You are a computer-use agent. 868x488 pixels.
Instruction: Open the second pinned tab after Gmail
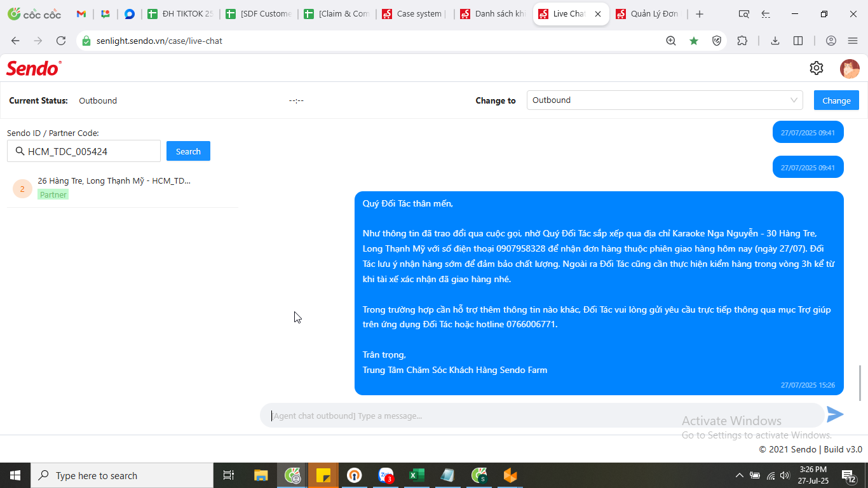[x=105, y=14]
